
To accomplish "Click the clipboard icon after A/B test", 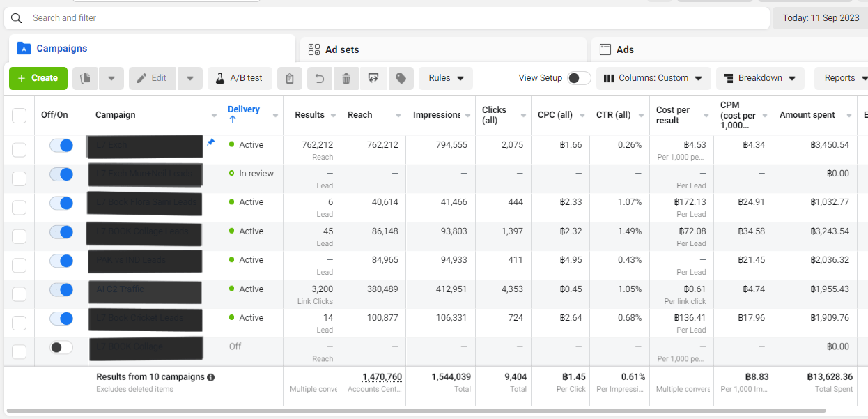I will tap(290, 78).
